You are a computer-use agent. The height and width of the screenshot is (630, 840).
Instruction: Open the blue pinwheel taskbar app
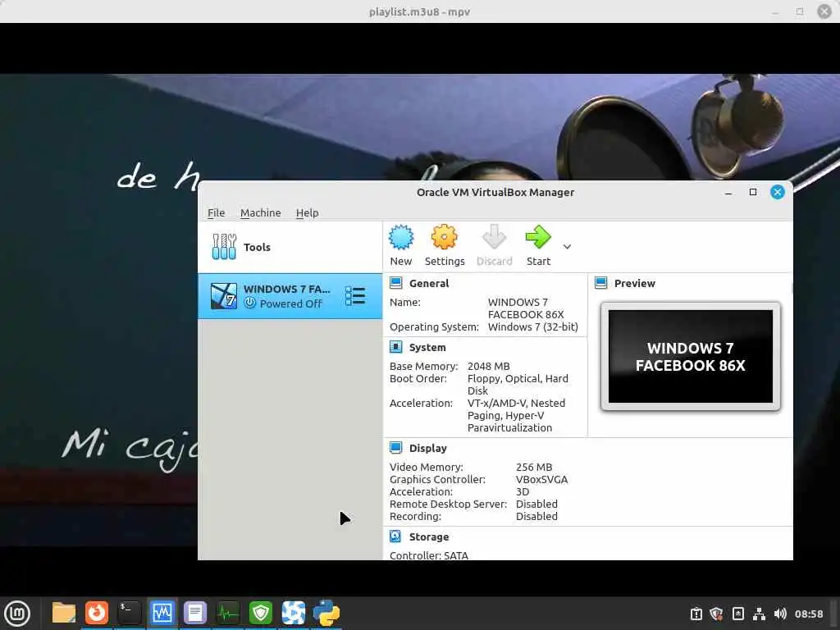coord(294,613)
